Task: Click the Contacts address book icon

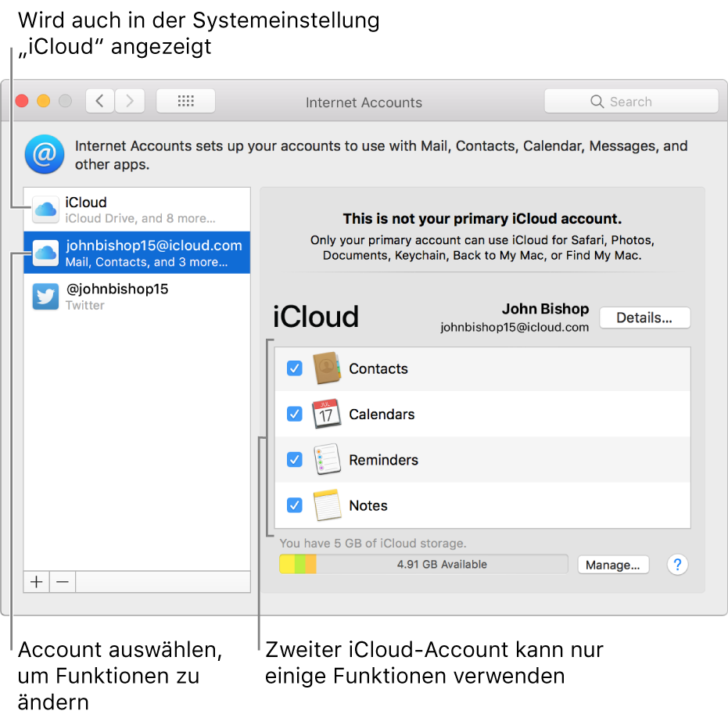Action: coord(327,368)
